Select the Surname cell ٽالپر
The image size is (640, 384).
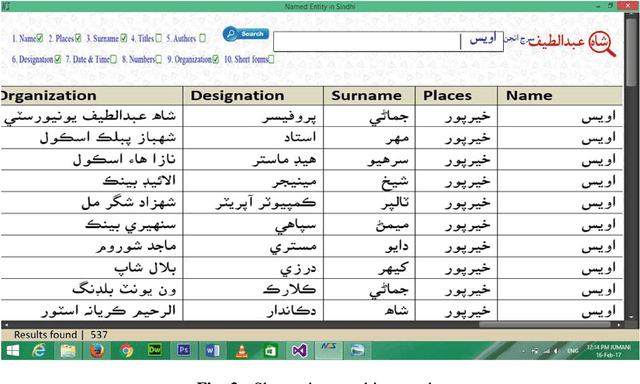[369, 203]
